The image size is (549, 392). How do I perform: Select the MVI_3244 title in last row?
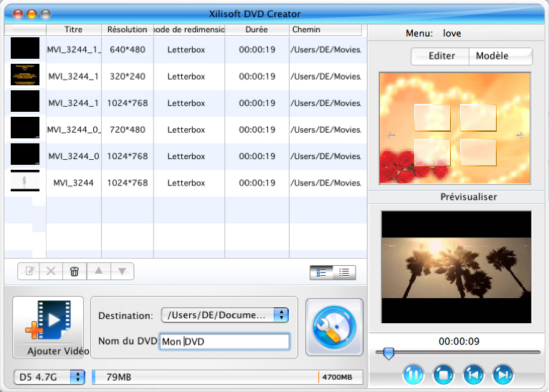74,183
